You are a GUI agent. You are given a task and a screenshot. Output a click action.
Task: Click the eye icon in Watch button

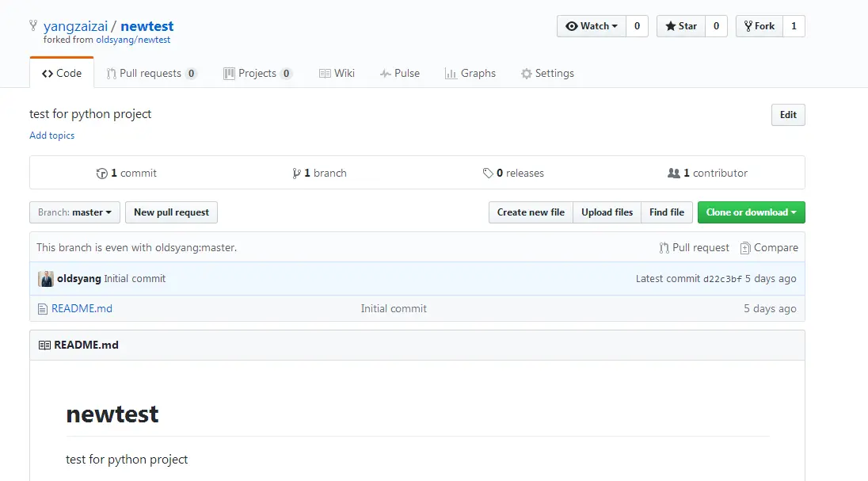tap(571, 26)
